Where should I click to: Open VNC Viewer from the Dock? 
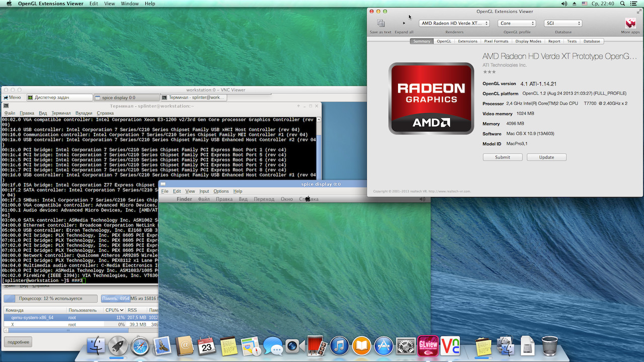(450, 346)
